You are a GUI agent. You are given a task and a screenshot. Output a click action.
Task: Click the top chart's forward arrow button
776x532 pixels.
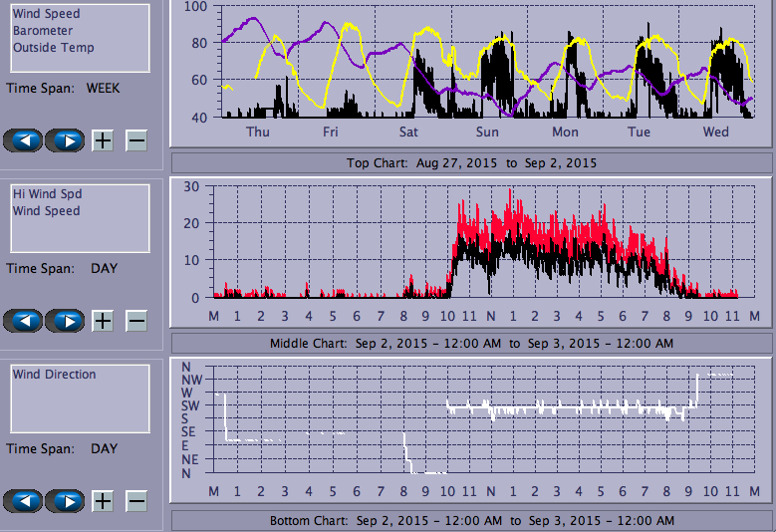pyautogui.click(x=66, y=140)
